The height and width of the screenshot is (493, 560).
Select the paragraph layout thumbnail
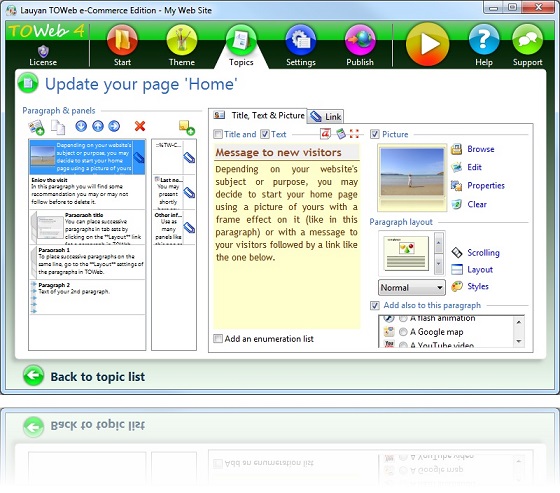[406, 253]
